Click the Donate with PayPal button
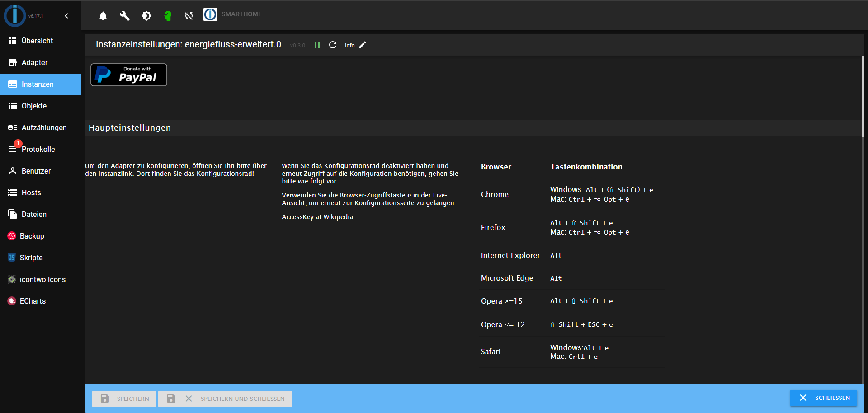The width and height of the screenshot is (868, 413). coord(129,75)
